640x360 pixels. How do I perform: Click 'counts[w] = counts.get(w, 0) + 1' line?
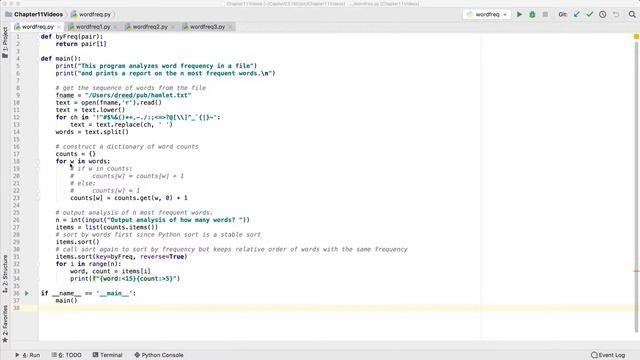pyautogui.click(x=129, y=198)
